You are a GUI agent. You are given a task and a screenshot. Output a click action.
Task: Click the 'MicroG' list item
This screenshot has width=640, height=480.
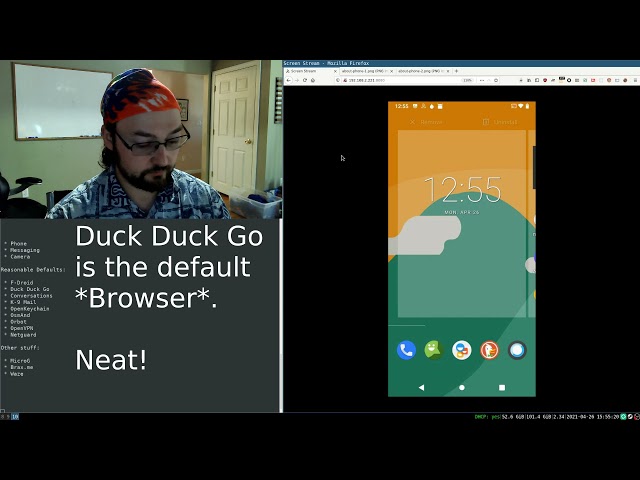tap(20, 361)
